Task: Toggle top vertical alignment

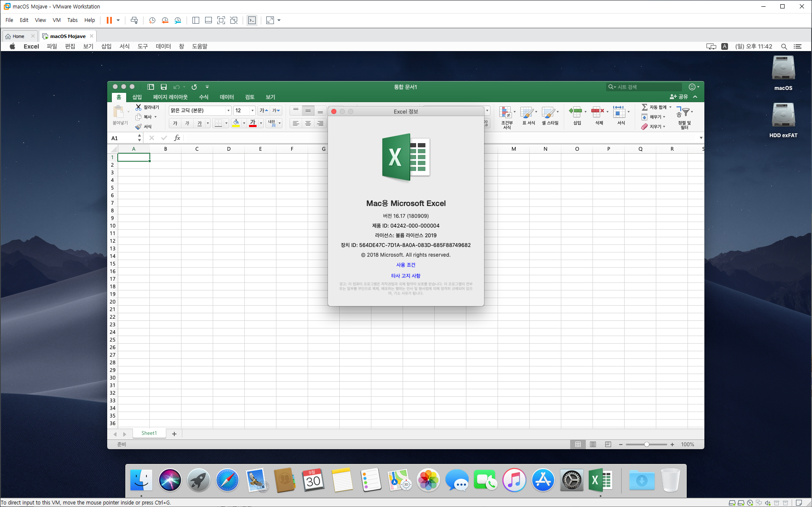Action: 296,111
